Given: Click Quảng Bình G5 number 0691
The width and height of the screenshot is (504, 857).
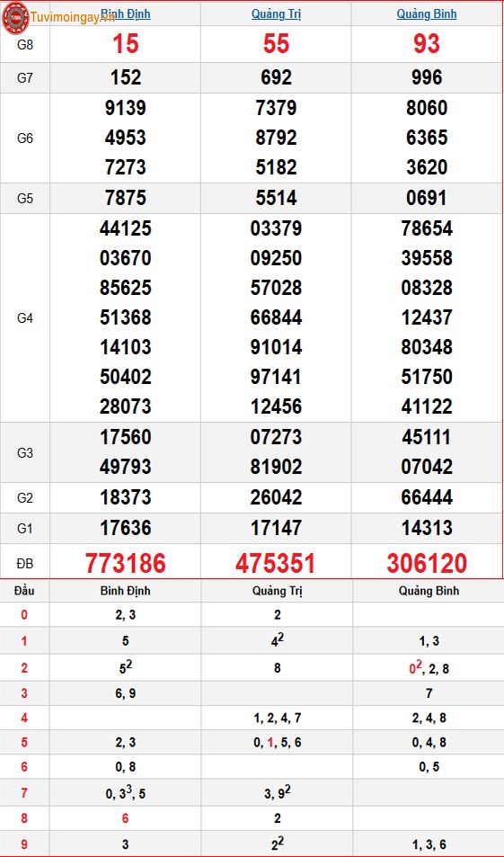Looking at the screenshot, I should tap(427, 198).
